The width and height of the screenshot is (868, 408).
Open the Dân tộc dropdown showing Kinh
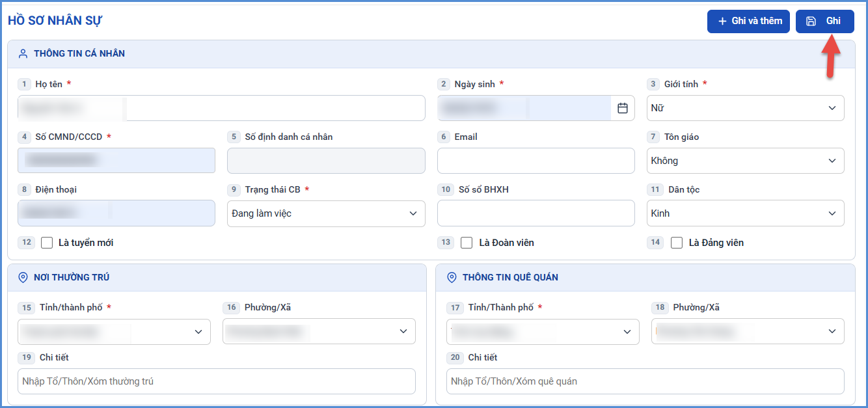pyautogui.click(x=746, y=213)
